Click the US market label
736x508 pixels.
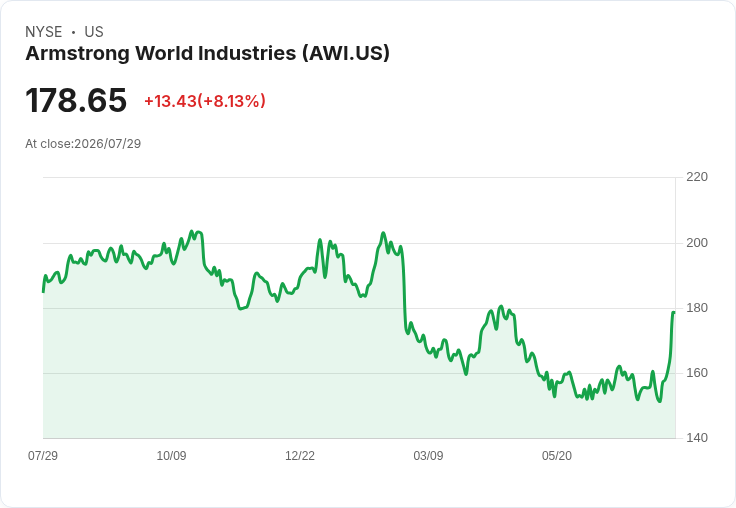[x=94, y=32]
